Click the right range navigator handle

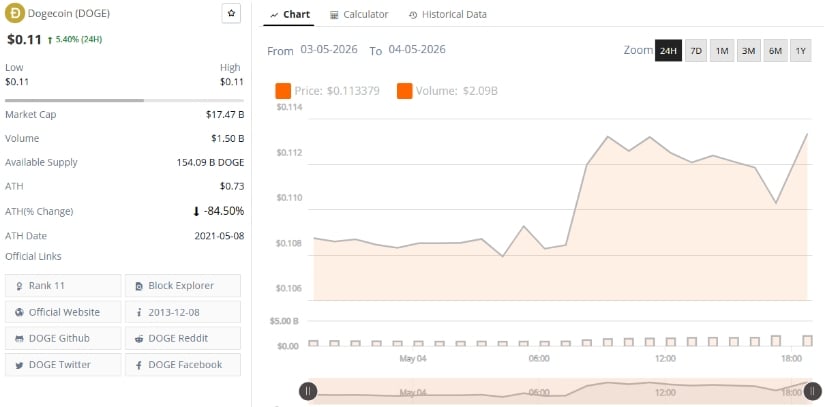pos(812,391)
